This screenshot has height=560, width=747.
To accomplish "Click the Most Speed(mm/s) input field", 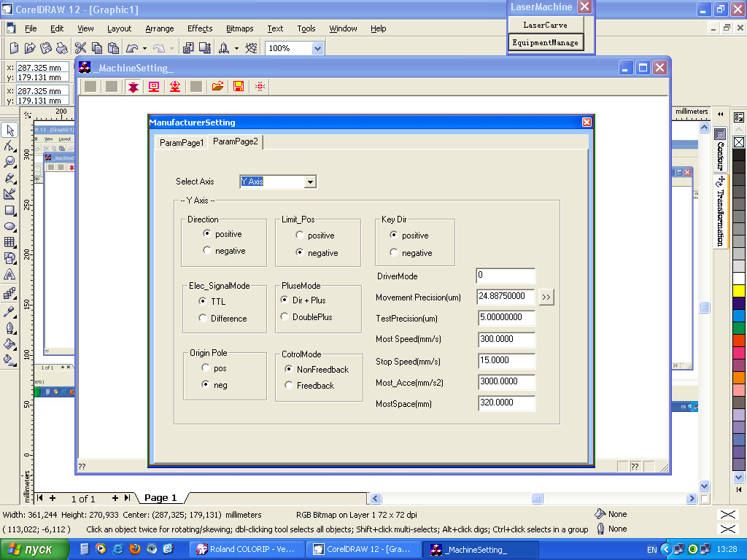I will pos(507,339).
